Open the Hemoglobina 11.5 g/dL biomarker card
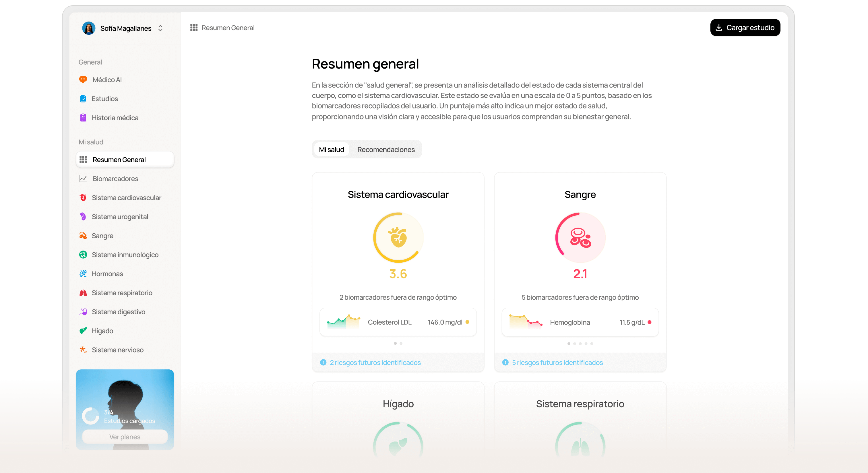 pos(580,322)
